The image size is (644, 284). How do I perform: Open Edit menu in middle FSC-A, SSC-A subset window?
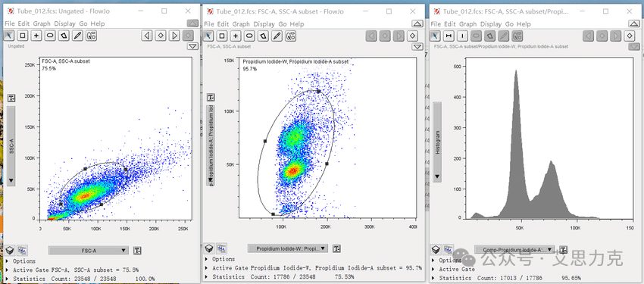click(x=223, y=24)
